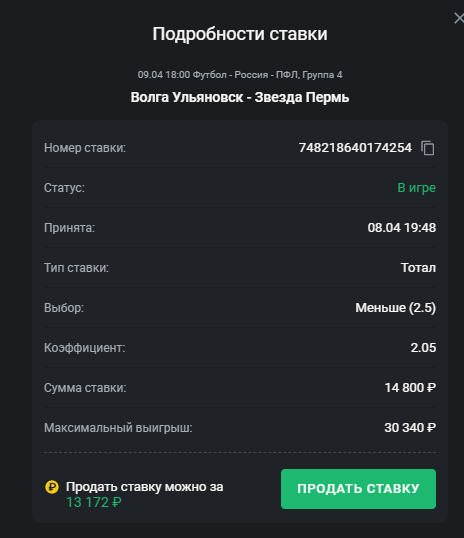Click the Статус label
Viewport: 464px width, 538px height.
[64, 188]
